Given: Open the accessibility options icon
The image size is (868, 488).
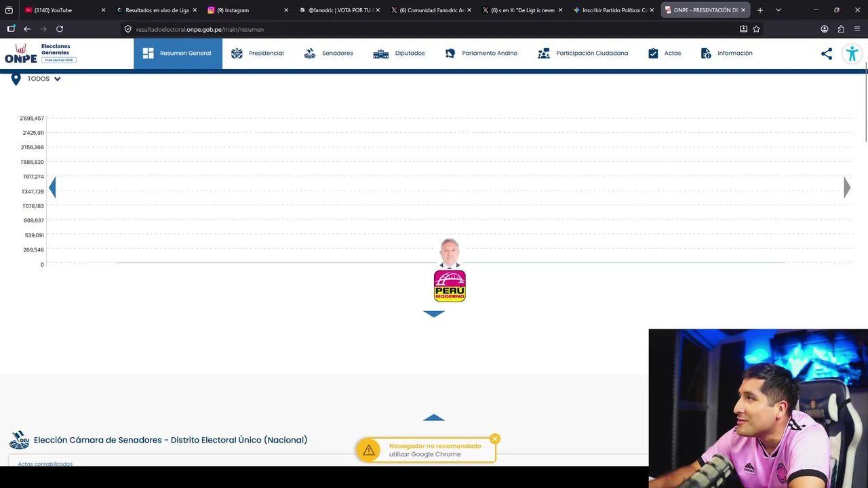Looking at the screenshot, I should [x=852, y=54].
